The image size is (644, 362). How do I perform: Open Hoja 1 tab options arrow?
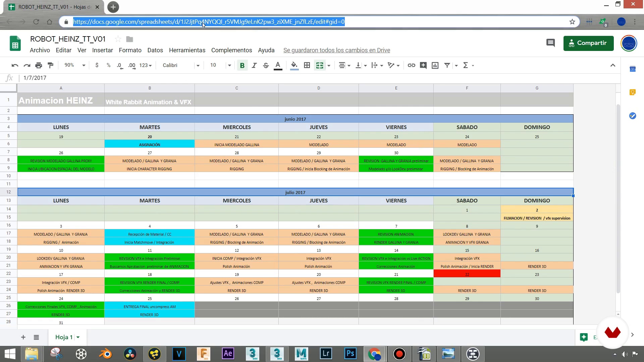78,337
